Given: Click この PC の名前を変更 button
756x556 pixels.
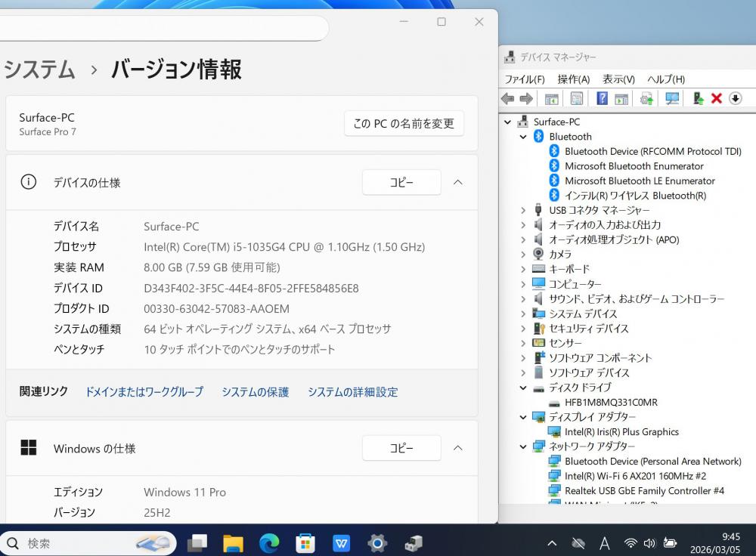Looking at the screenshot, I should click(404, 123).
